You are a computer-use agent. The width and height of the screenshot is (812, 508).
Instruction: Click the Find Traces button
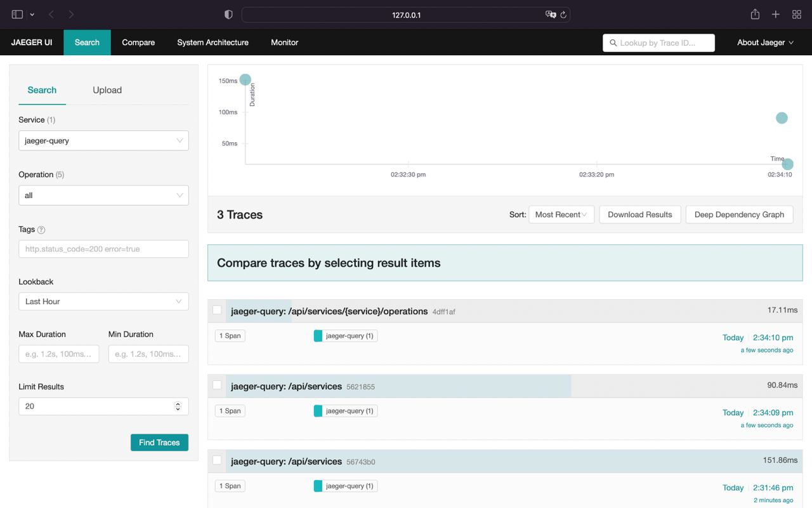point(159,443)
